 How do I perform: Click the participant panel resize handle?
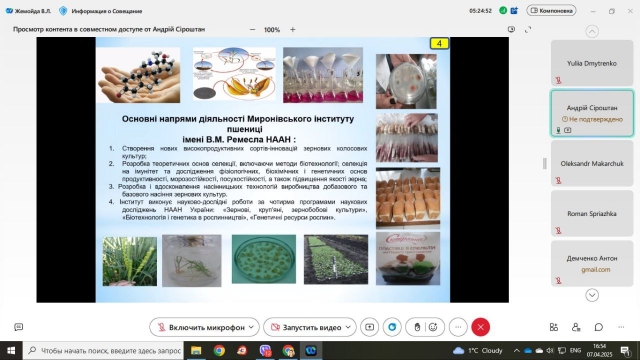tap(544, 163)
